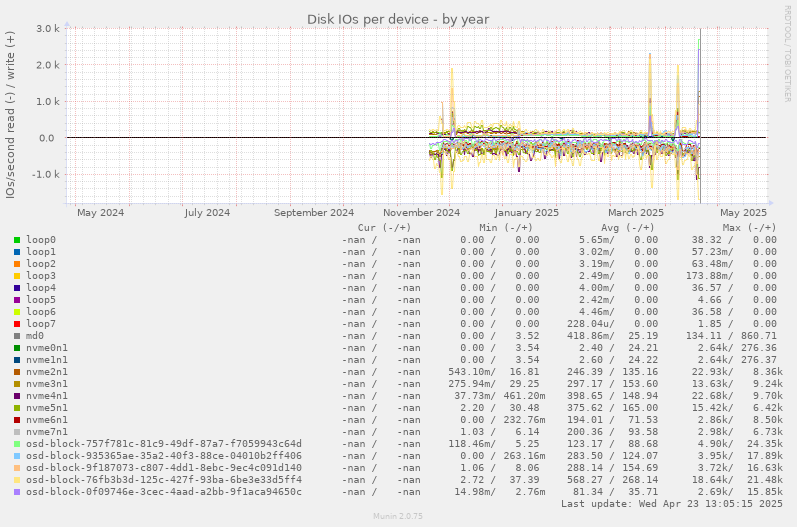Click the November 2024 axis label
This screenshot has width=797, height=527.
tap(421, 212)
